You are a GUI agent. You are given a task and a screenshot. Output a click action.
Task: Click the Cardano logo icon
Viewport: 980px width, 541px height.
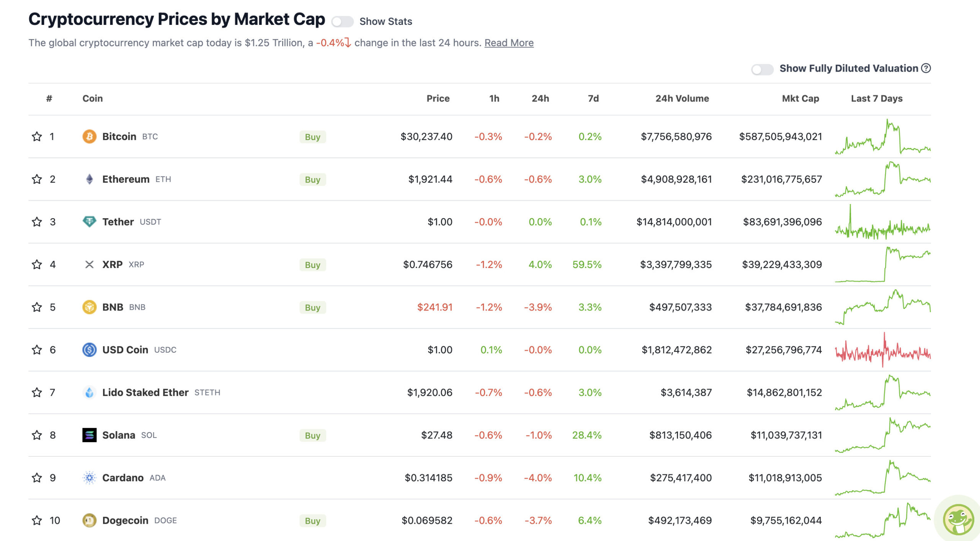[89, 478]
